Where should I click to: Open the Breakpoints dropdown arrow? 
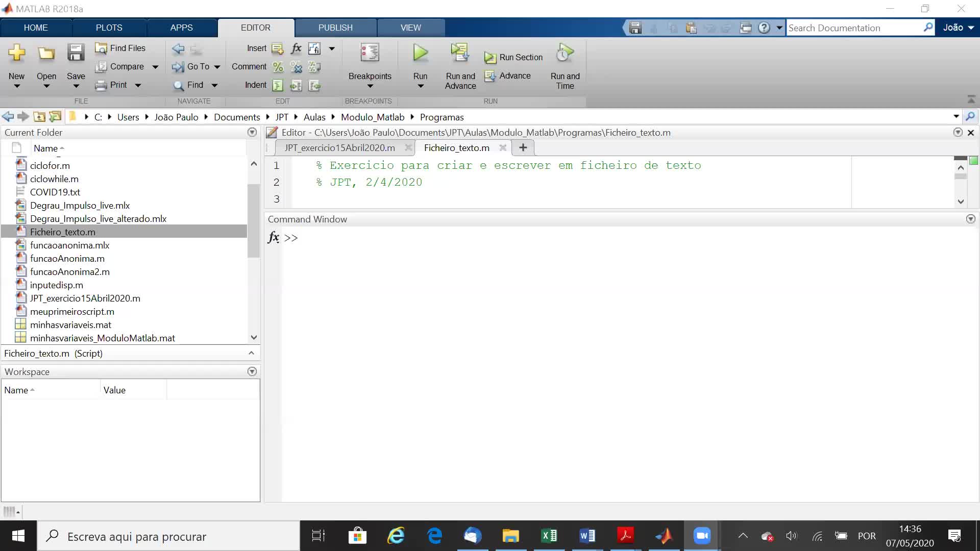370,86
